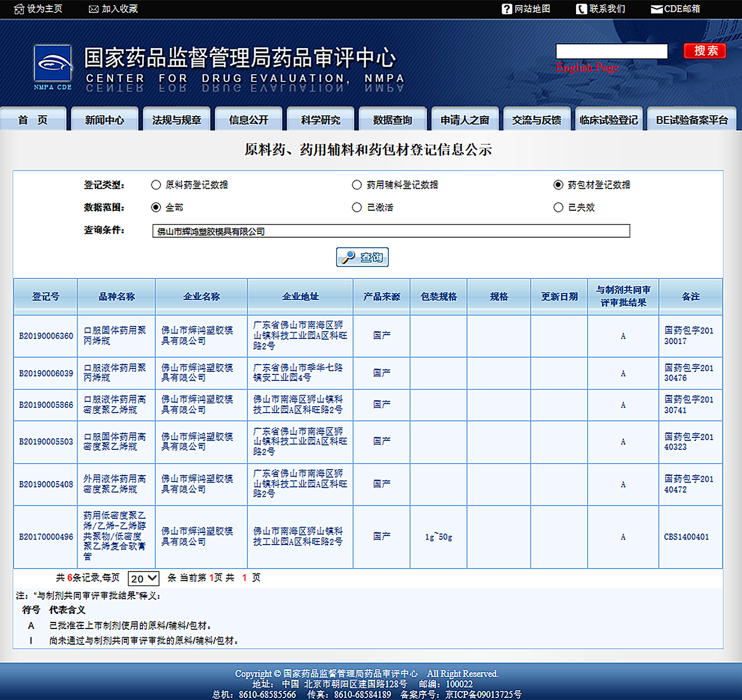Open the English Page link
Screen dimensions: 742x700
click(587, 67)
